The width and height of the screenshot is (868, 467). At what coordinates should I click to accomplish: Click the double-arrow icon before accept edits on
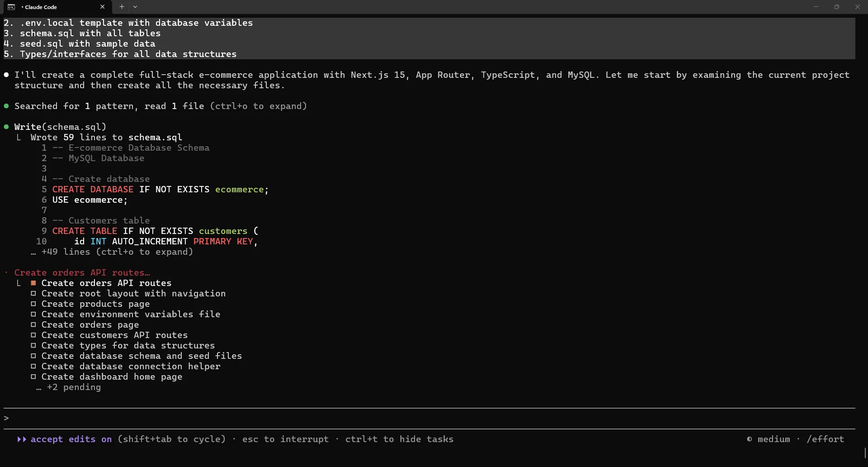(x=21, y=439)
